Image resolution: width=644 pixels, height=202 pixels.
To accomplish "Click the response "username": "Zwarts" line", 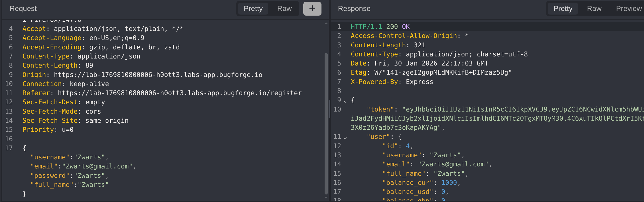I will point(423,155).
